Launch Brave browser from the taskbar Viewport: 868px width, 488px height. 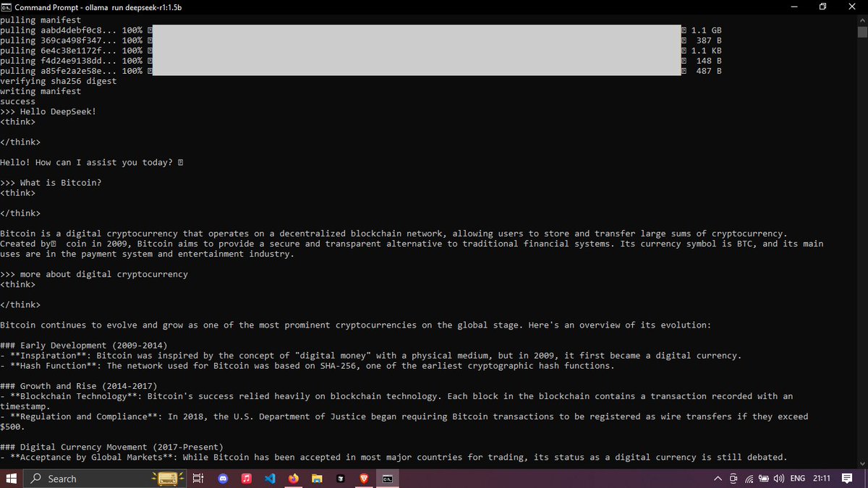363,479
